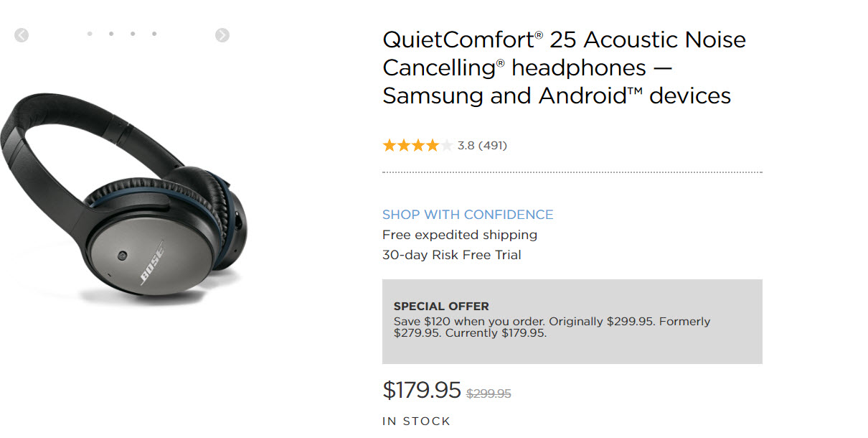
Task: Click the 3.8 rating score
Action: pyautogui.click(x=466, y=146)
